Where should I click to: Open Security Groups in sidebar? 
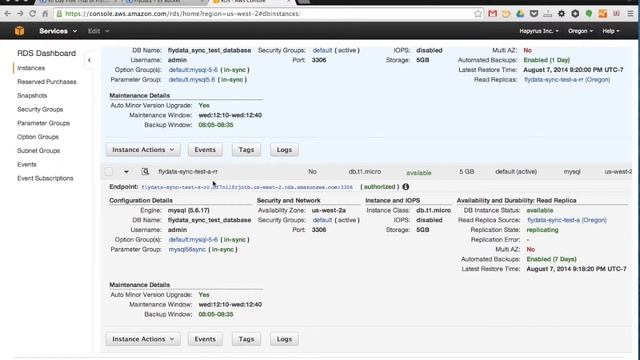[x=40, y=109]
